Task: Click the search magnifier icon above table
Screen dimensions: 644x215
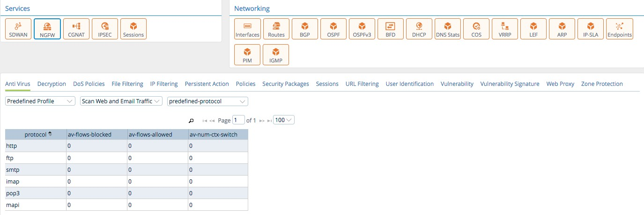Action: [191, 121]
